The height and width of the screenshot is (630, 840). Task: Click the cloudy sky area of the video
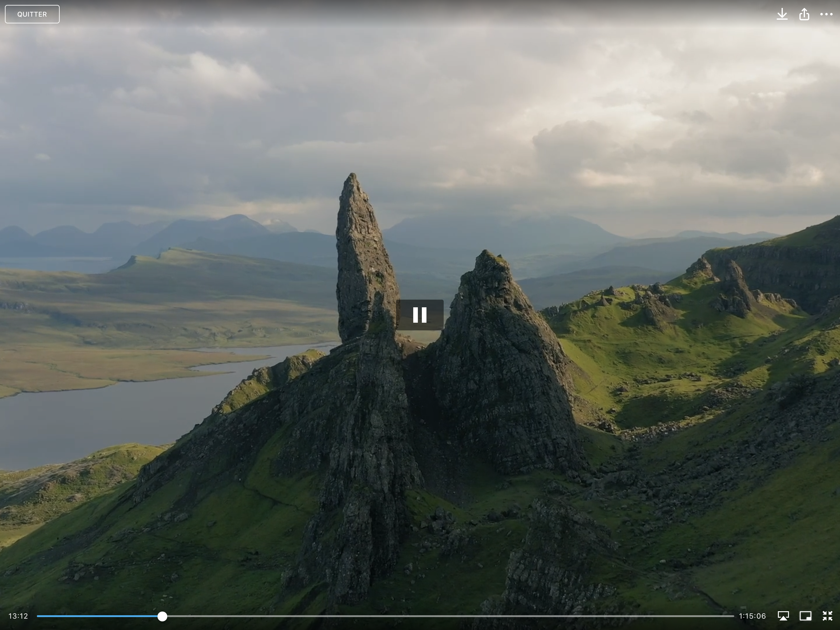pyautogui.click(x=418, y=95)
